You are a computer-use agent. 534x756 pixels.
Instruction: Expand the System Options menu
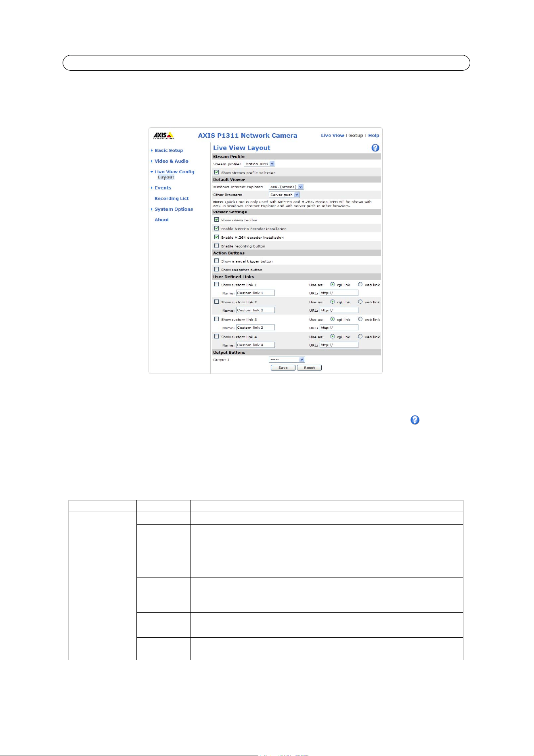point(174,209)
